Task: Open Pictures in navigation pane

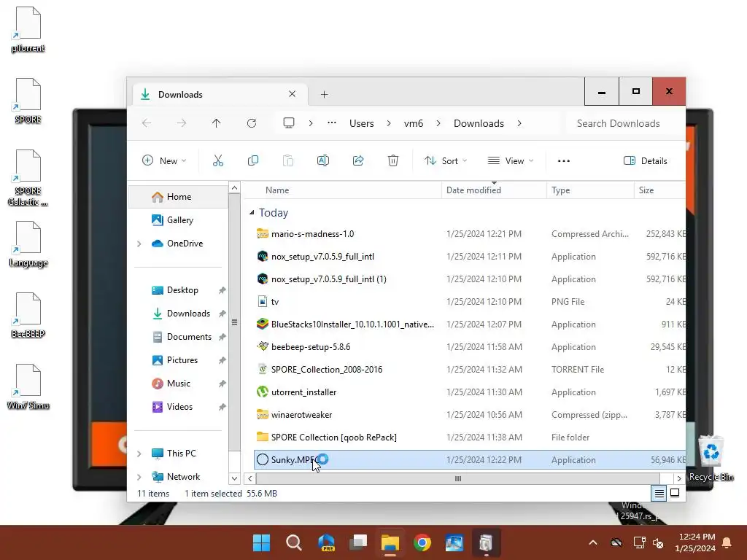Action: tap(178, 360)
